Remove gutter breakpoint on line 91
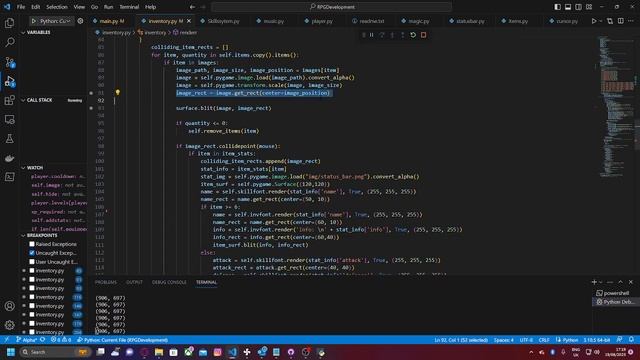640x360 pixels. point(91,93)
